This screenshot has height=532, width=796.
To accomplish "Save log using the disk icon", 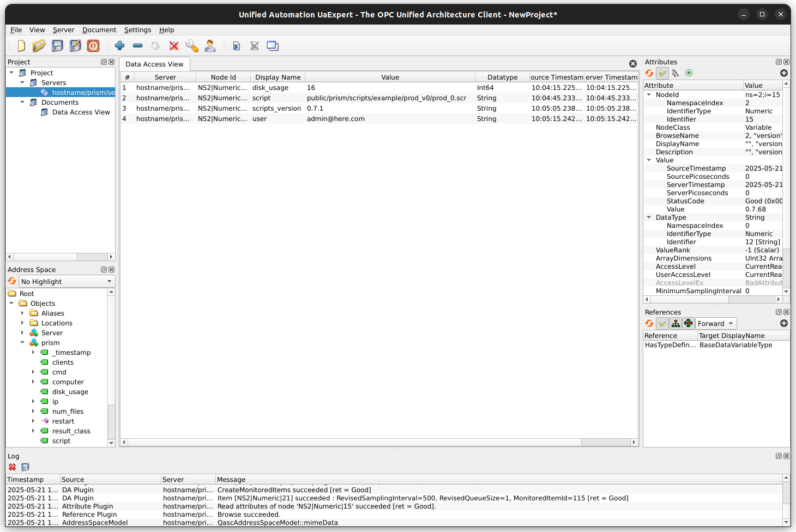I will click(x=25, y=467).
